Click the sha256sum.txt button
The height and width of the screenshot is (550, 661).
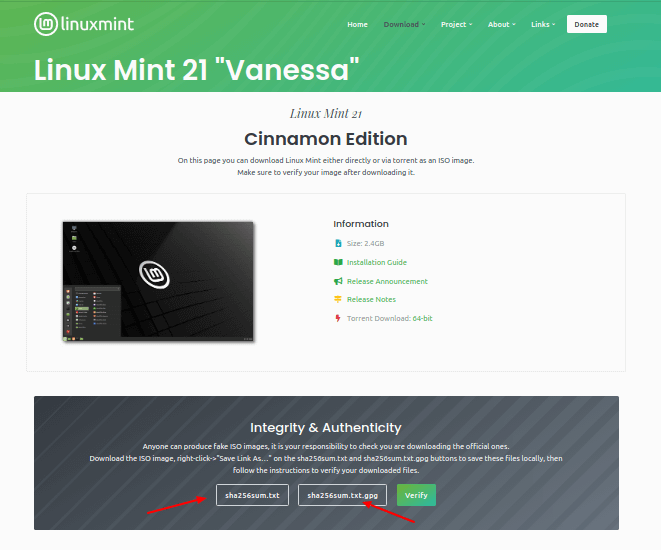[x=252, y=495]
